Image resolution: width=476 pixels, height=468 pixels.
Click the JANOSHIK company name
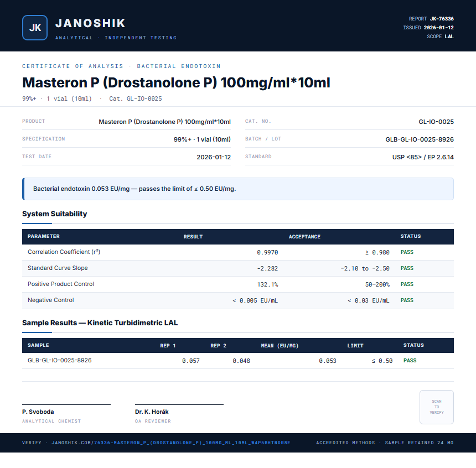pos(90,23)
